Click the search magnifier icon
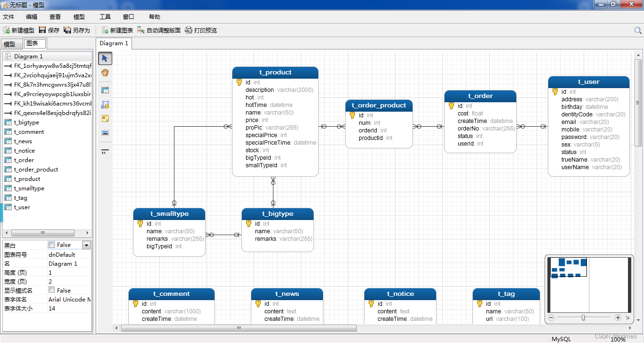644x343 pixels. pyautogui.click(x=638, y=30)
